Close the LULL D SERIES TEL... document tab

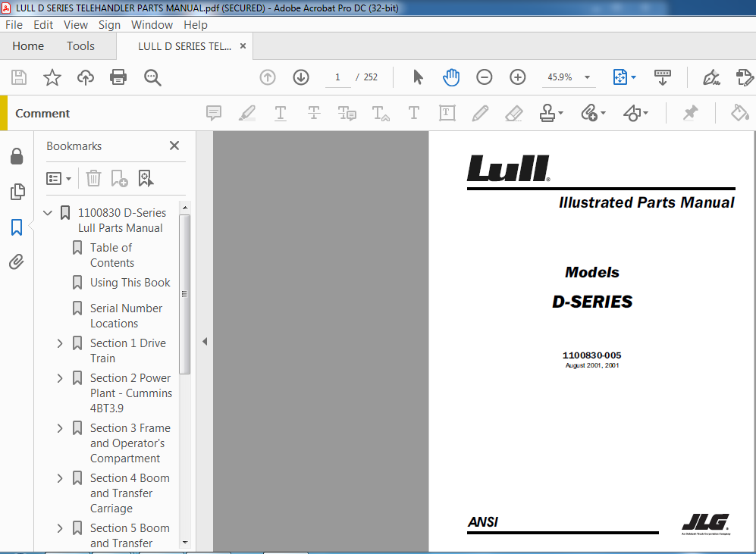point(243,45)
